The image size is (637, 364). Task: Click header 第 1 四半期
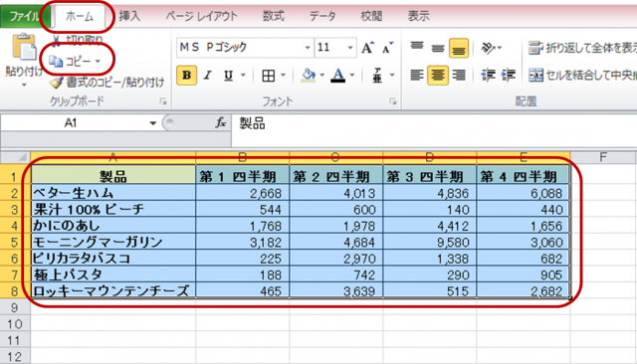point(243,176)
